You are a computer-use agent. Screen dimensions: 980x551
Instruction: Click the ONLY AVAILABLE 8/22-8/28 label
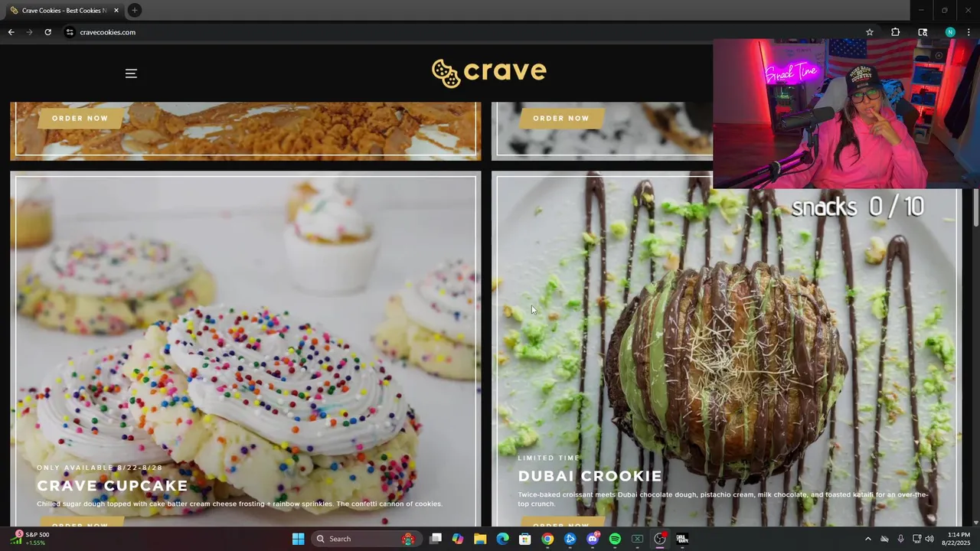point(100,468)
